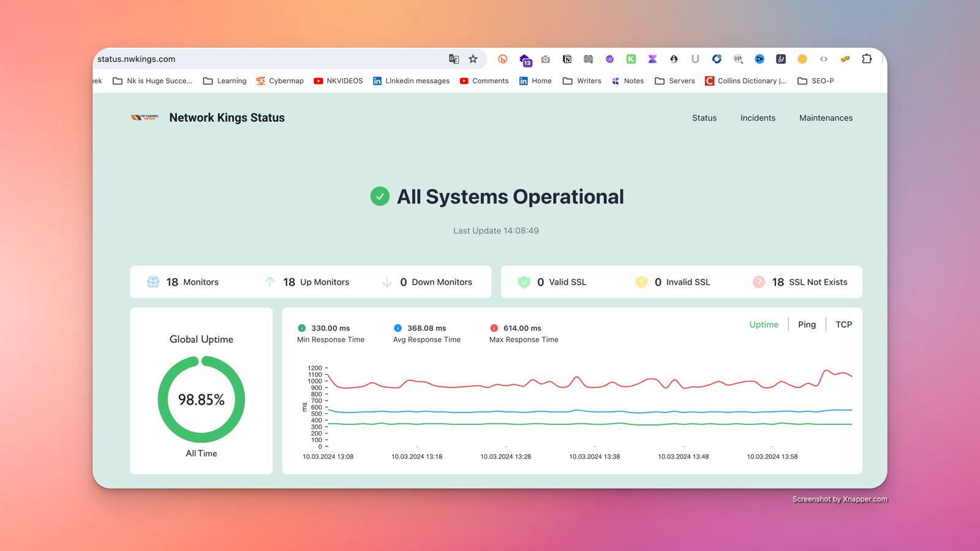This screenshot has width=980, height=551.
Task: Open the Notes bookmark
Action: [x=628, y=81]
